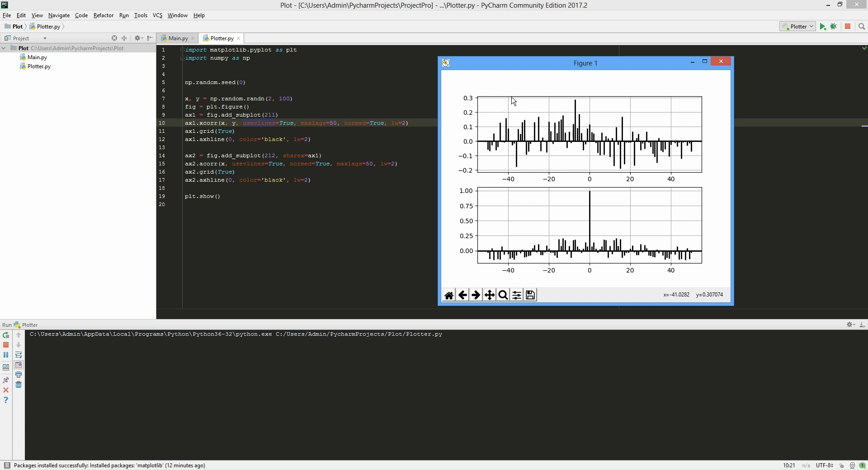Screen dimensions: 868x470
Task: Toggle soft-wrap in the run console
Action: pos(19,355)
